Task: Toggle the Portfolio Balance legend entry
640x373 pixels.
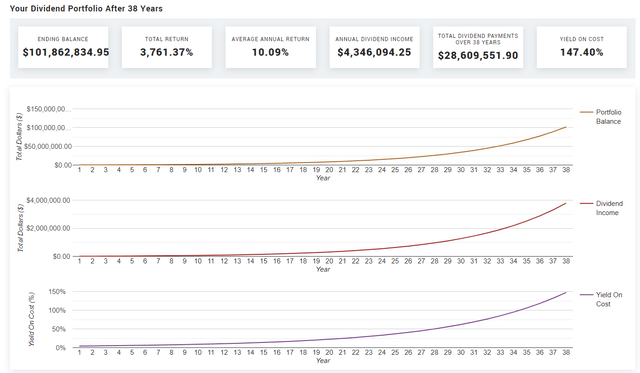Action: coord(601,117)
